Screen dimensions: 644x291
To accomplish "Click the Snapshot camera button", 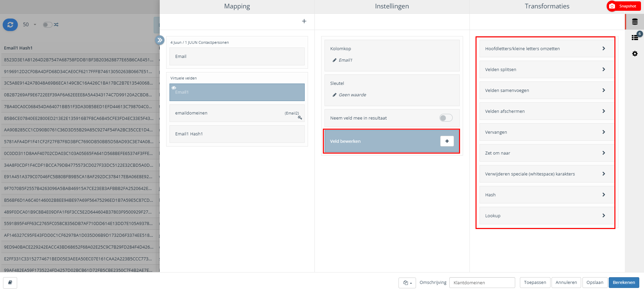I will click(x=624, y=6).
